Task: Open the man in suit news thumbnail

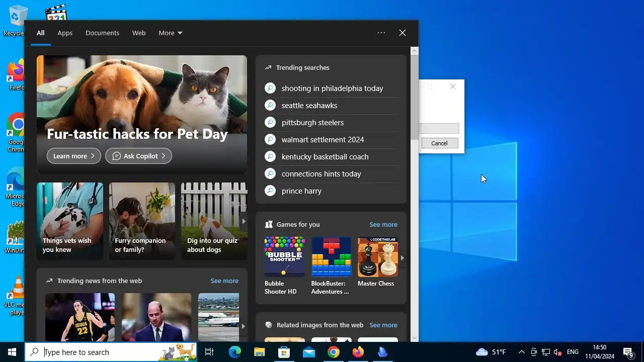Action: 156,317
